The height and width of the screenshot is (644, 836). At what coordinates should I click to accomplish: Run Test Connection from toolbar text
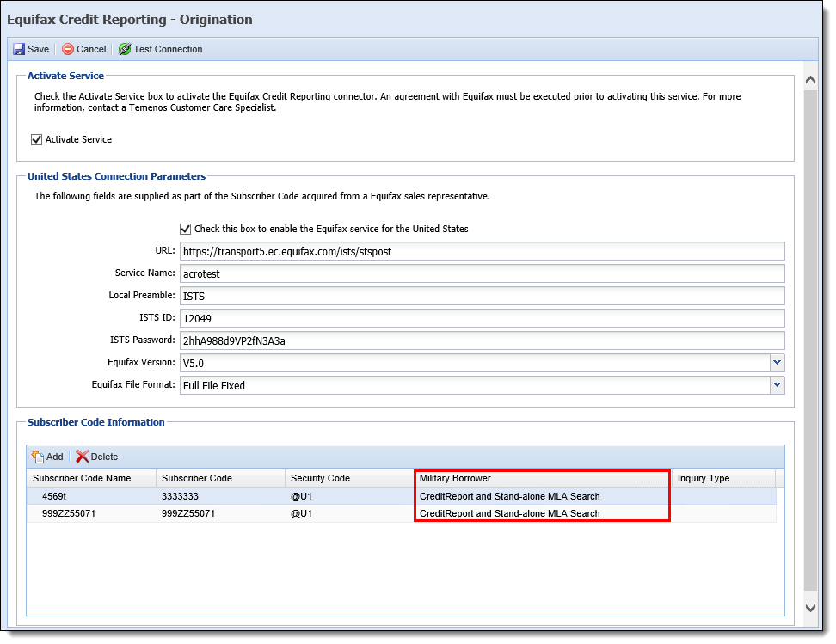click(x=168, y=49)
